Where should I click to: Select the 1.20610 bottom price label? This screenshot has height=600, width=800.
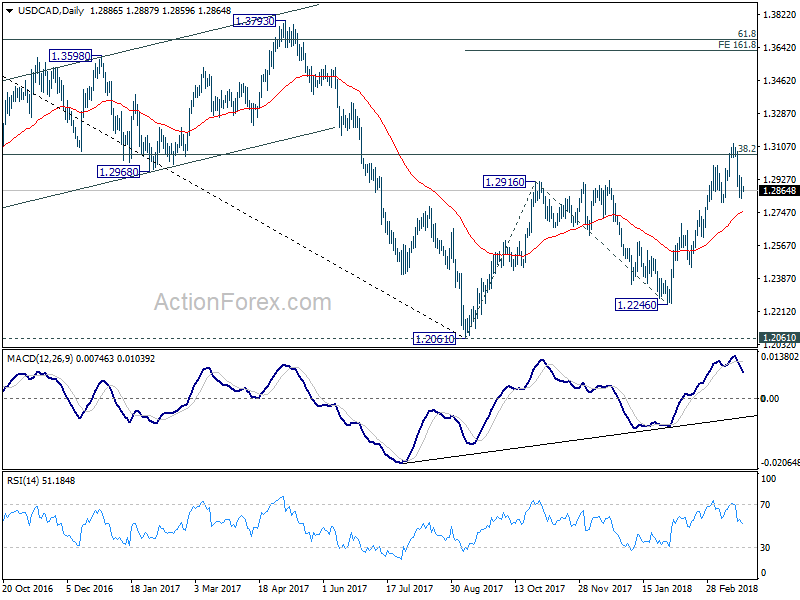point(434,339)
